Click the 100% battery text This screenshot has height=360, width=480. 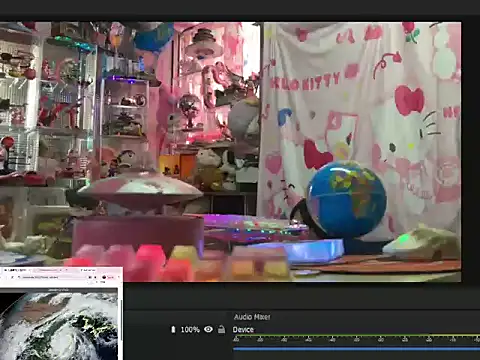pyautogui.click(x=190, y=330)
